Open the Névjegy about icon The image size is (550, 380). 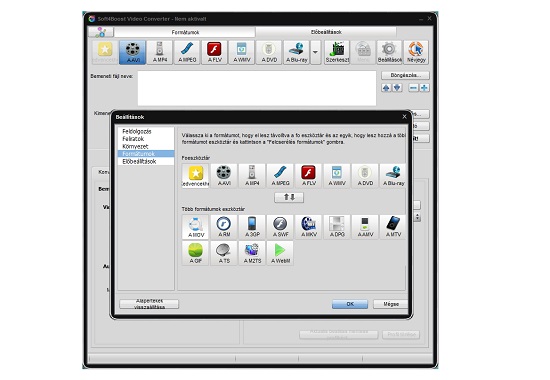[x=416, y=52]
